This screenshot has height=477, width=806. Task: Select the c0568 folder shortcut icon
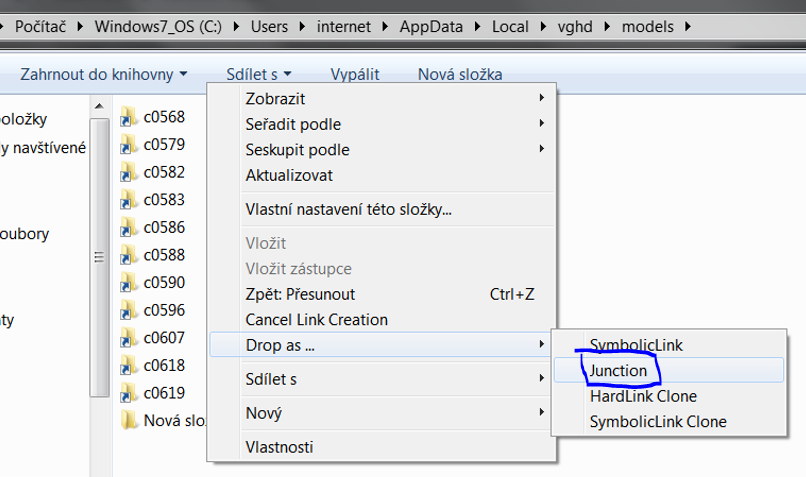129,117
